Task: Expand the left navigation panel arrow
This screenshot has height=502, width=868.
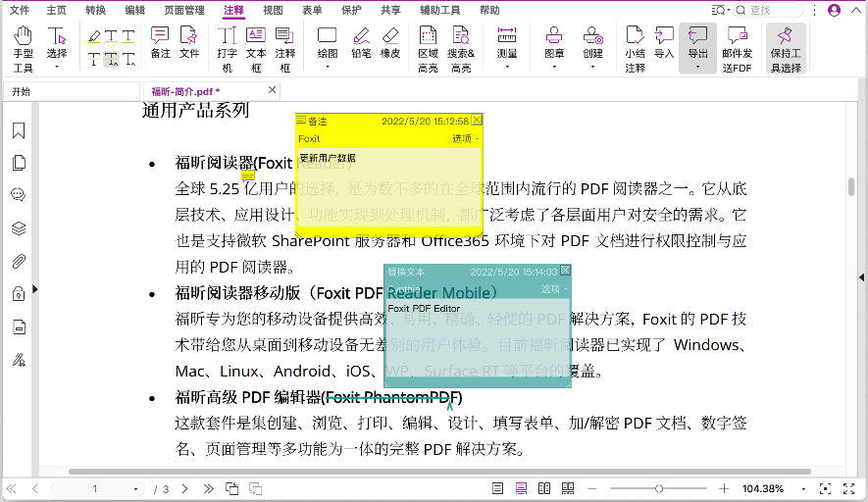Action: 35,289
